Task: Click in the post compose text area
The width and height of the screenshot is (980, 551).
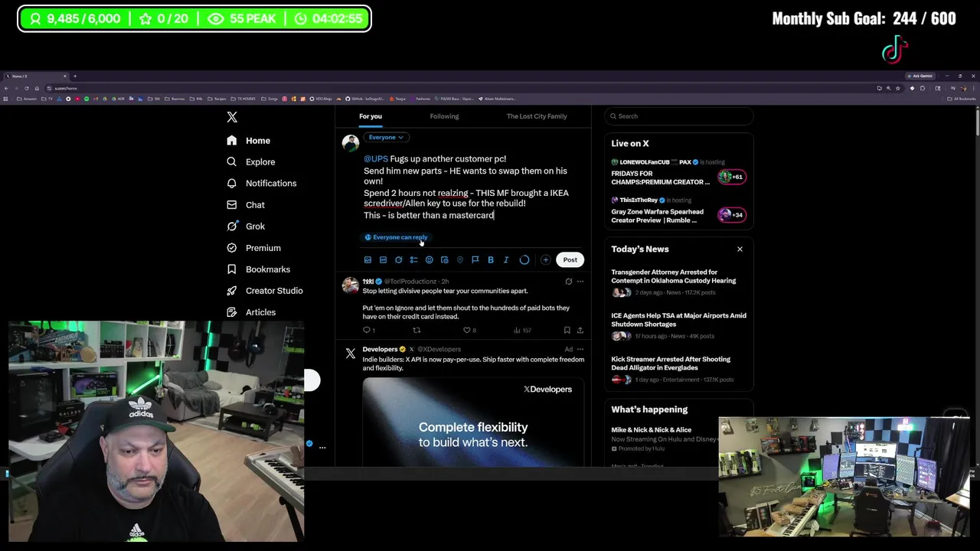Action: [473, 187]
